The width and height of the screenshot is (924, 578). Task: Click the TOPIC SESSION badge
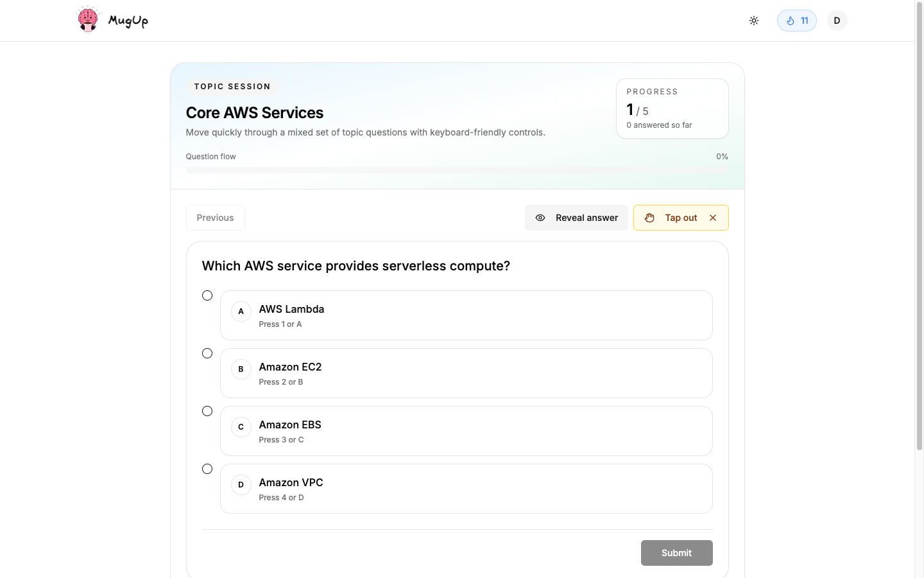point(232,86)
